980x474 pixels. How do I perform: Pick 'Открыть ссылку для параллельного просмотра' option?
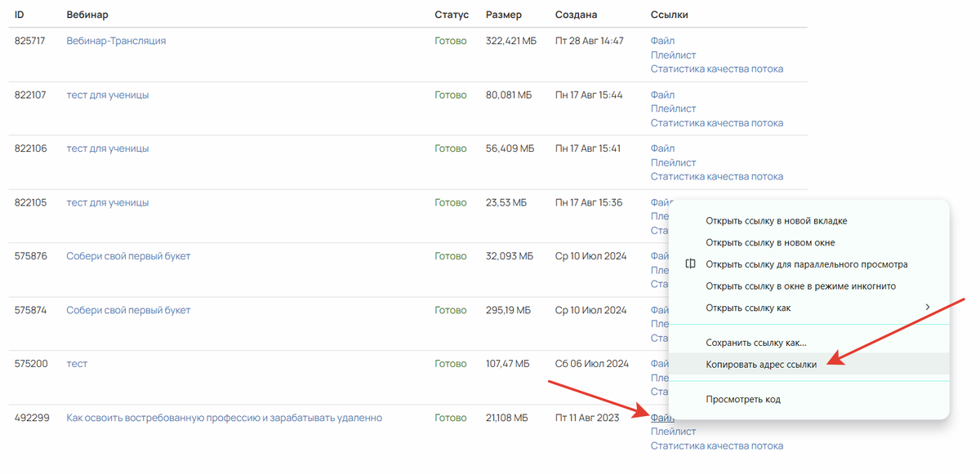[x=808, y=264]
